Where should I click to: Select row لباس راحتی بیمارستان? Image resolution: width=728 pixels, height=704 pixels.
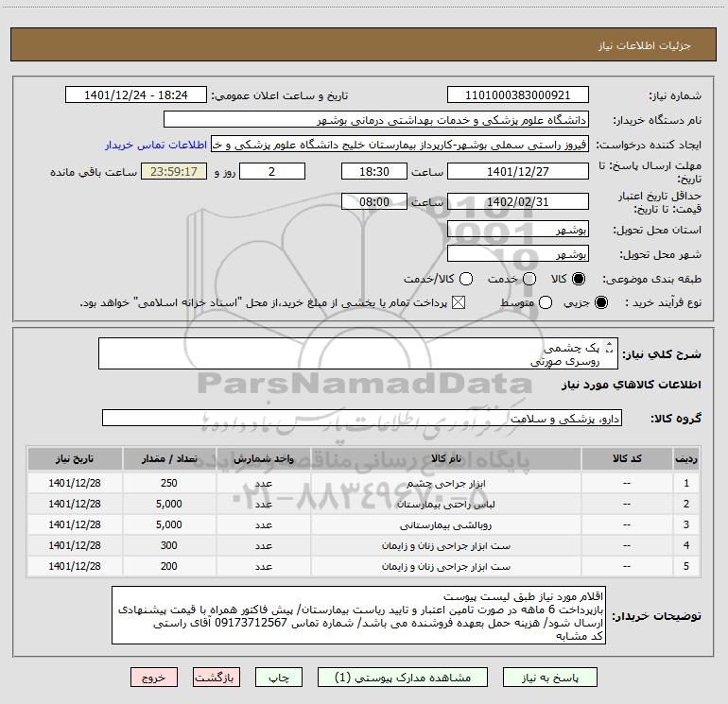click(364, 504)
